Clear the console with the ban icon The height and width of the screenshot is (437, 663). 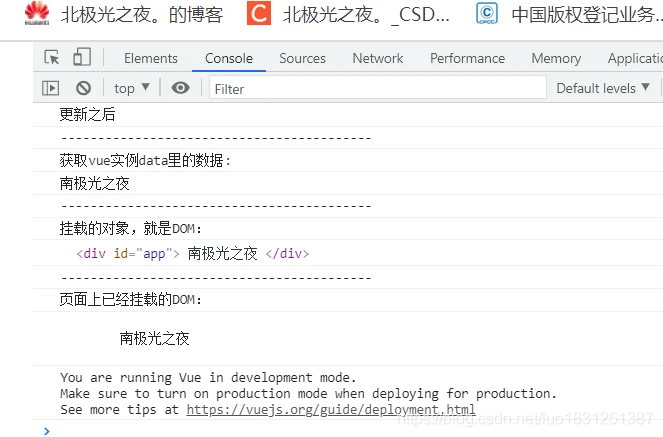pyautogui.click(x=83, y=88)
